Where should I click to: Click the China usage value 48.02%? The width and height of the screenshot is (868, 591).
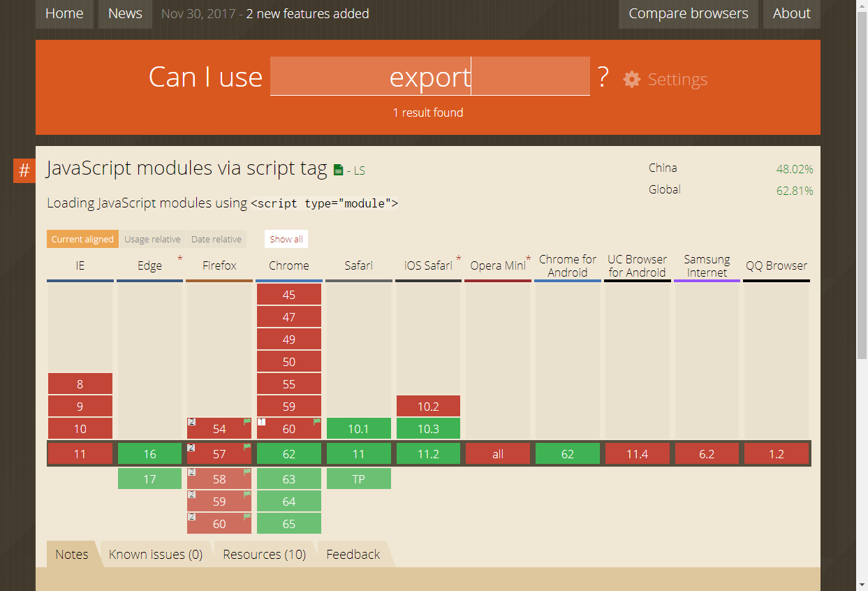[x=795, y=169]
